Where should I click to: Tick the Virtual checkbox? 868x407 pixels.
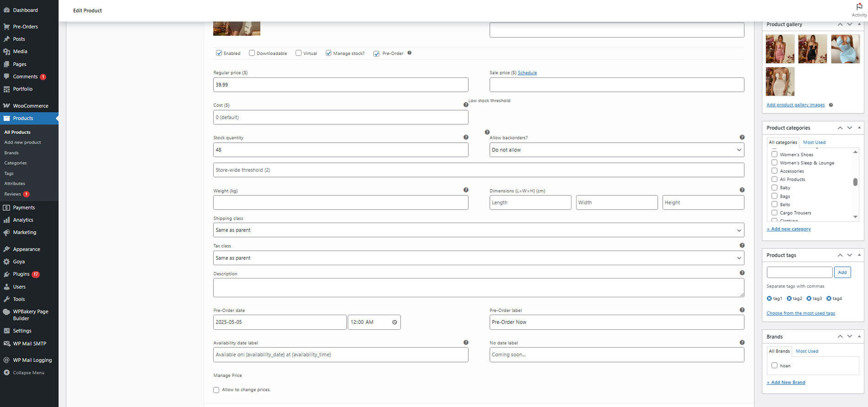pyautogui.click(x=298, y=53)
